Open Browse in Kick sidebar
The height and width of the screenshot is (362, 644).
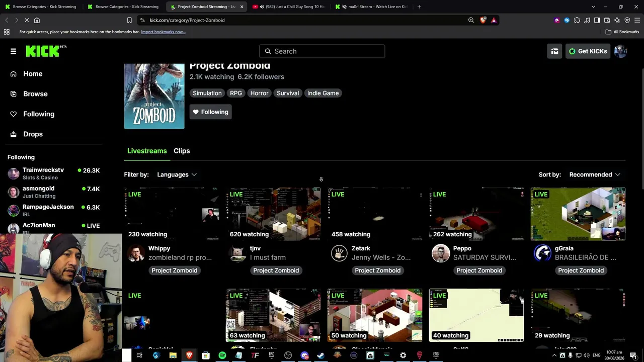35,94
